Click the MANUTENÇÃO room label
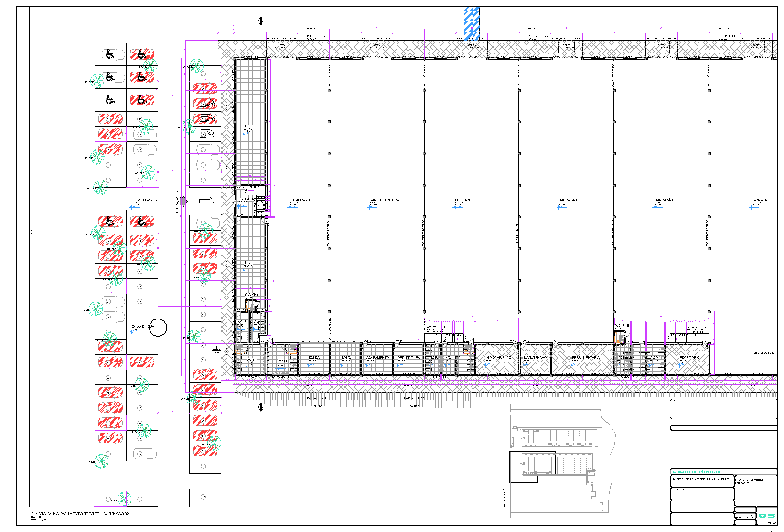This screenshot has width=784, height=532. click(535, 358)
